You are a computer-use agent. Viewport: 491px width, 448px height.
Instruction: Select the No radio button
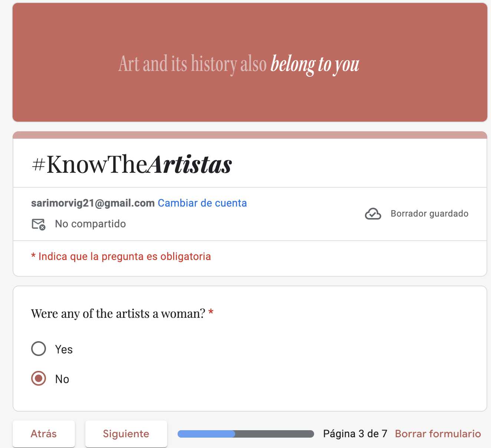coord(39,378)
